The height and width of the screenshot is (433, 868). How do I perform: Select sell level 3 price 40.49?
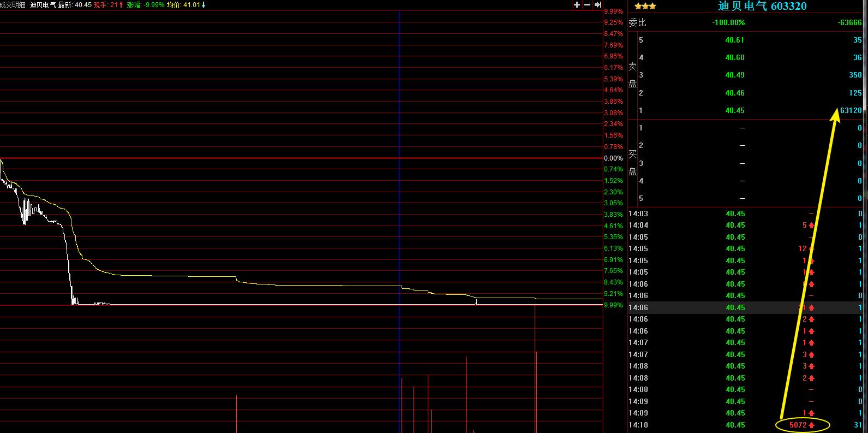tap(735, 75)
